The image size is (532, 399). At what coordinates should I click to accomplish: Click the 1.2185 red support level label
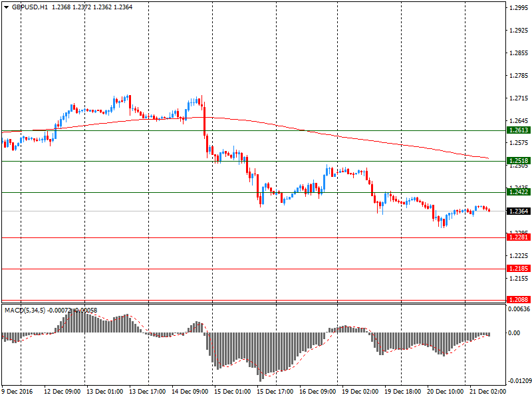click(x=519, y=269)
